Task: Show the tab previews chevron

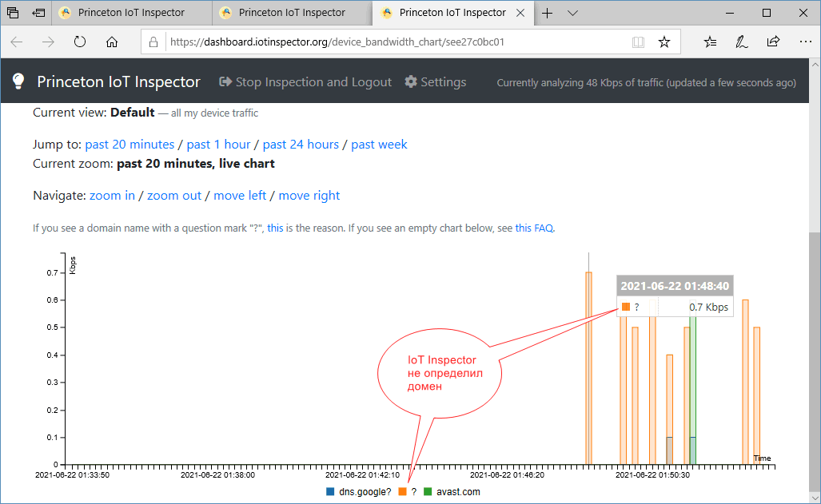Action: tap(573, 13)
